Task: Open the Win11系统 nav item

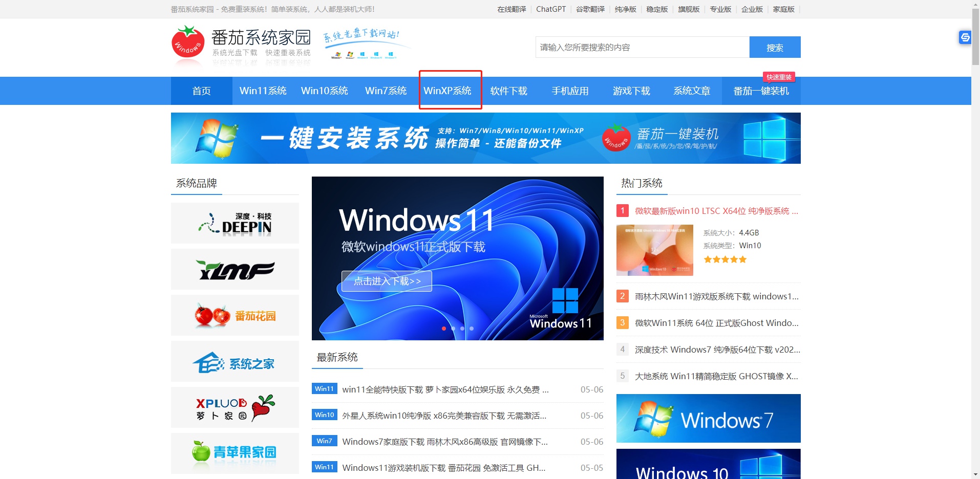Action: 263,91
